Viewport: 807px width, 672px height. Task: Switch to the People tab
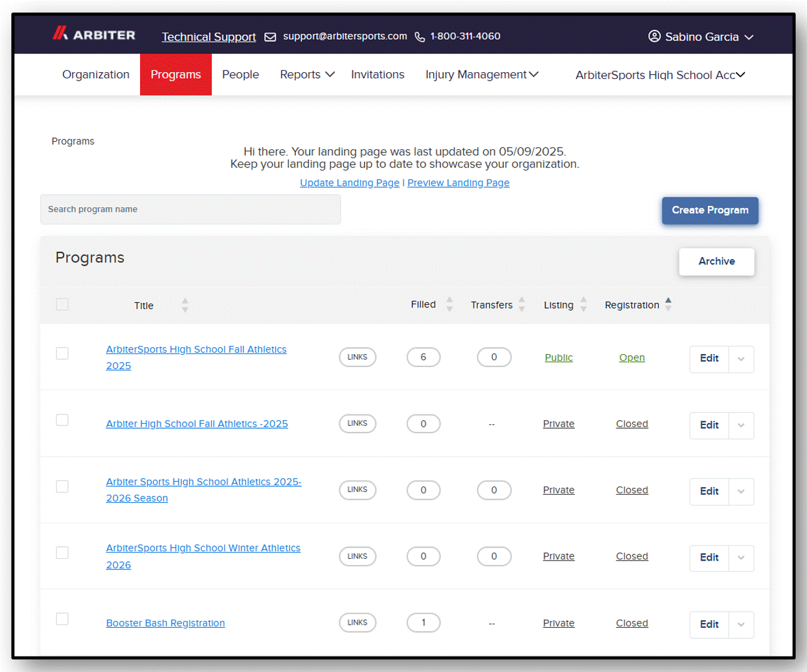[x=240, y=75]
